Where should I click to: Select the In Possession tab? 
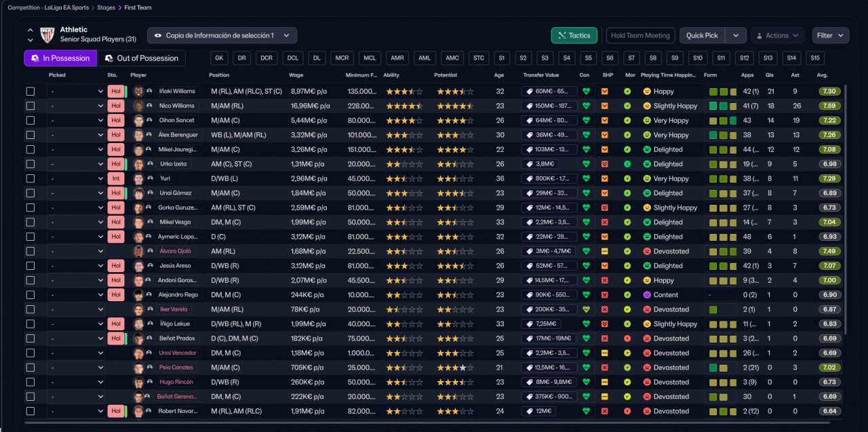[x=60, y=58]
